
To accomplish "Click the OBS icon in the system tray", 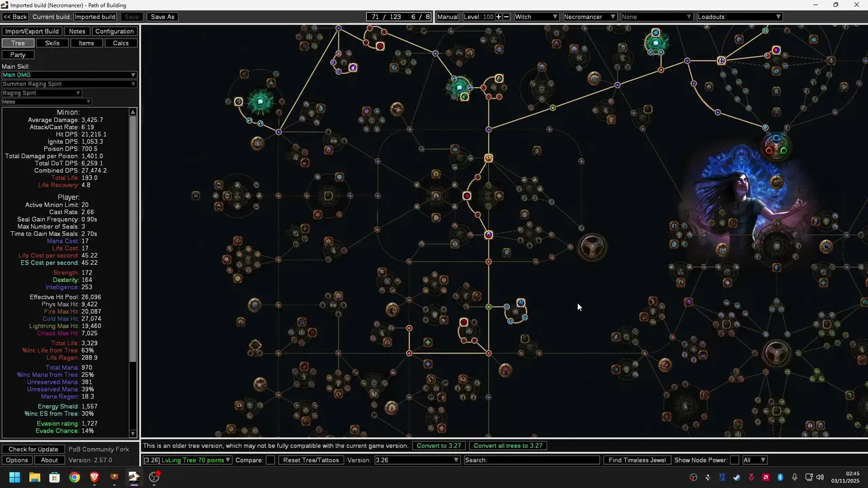I will pos(694,477).
